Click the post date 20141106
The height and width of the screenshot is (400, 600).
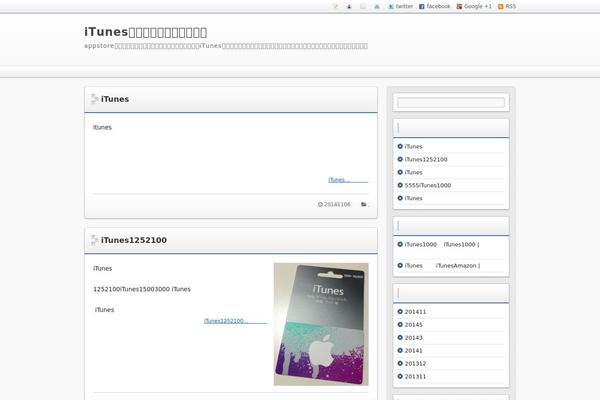334,204
